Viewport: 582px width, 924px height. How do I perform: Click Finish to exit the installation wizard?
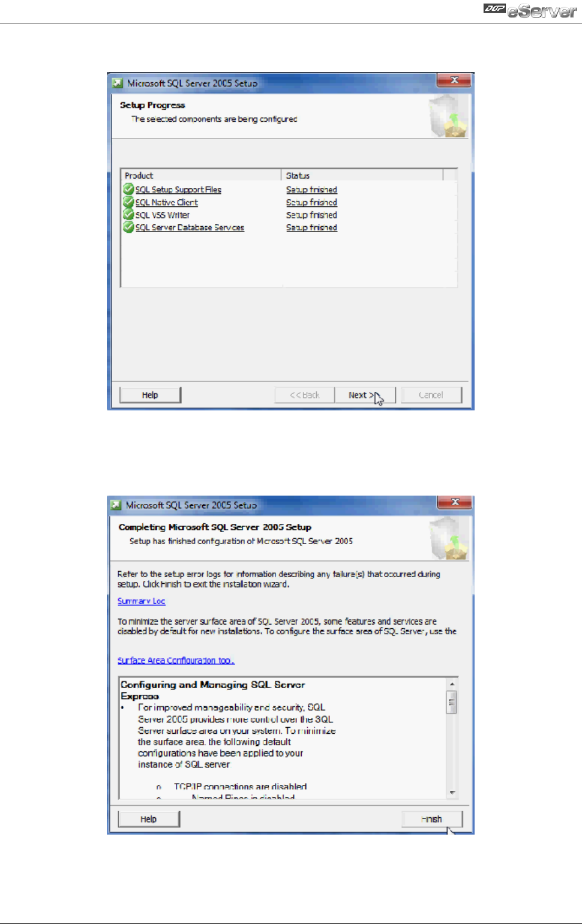(432, 819)
